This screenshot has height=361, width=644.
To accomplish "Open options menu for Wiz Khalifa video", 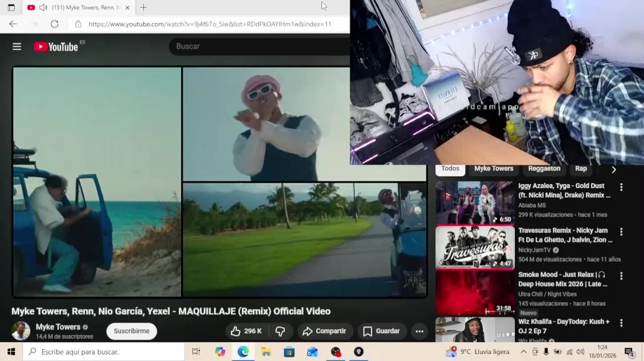I will (x=621, y=323).
